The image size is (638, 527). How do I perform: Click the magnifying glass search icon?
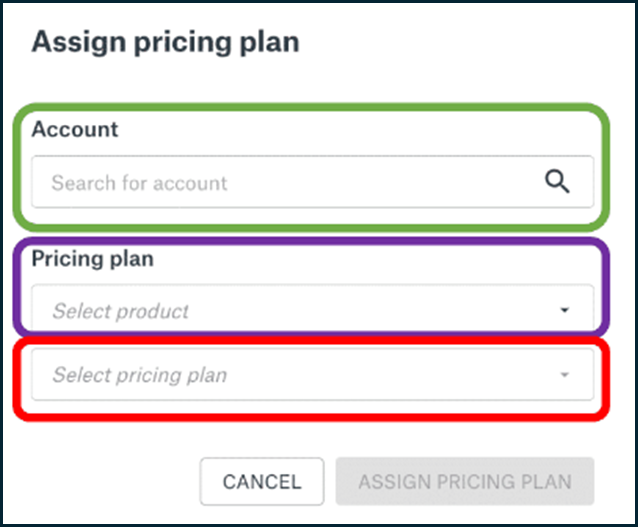557,181
